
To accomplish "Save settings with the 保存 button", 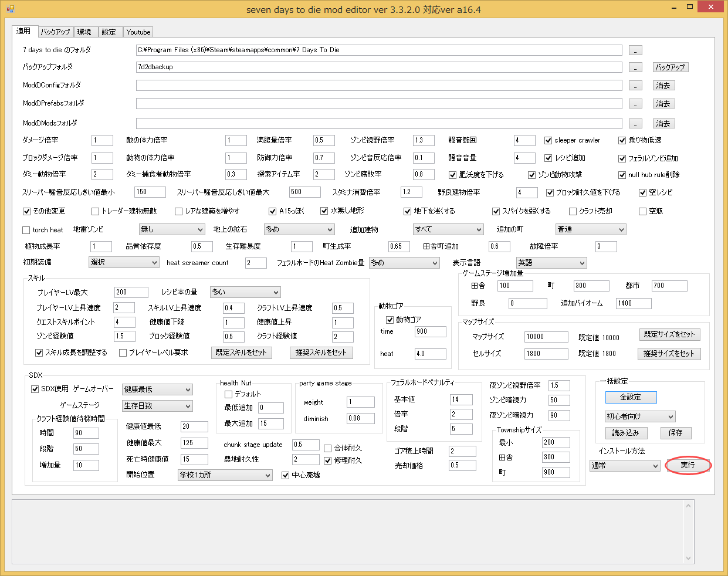I will coord(676,433).
